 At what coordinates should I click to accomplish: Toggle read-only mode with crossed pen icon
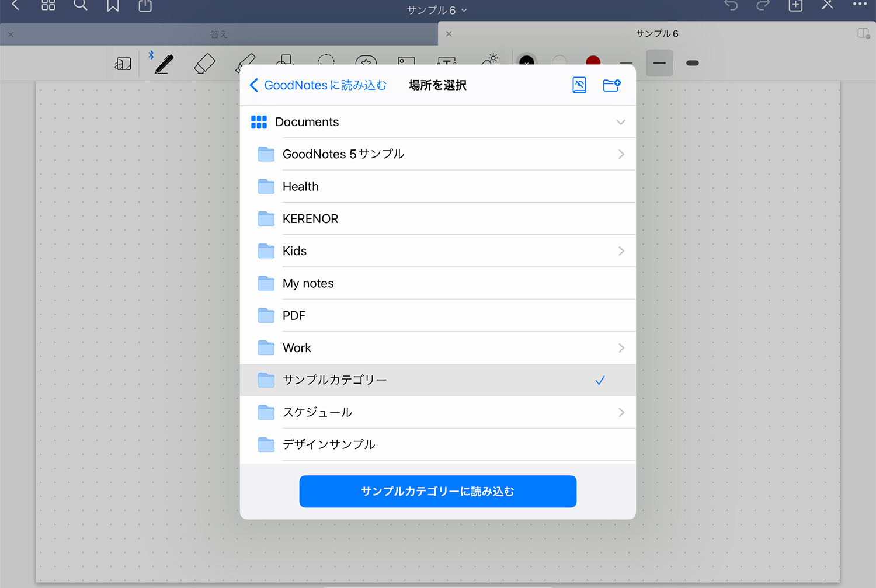(828, 6)
